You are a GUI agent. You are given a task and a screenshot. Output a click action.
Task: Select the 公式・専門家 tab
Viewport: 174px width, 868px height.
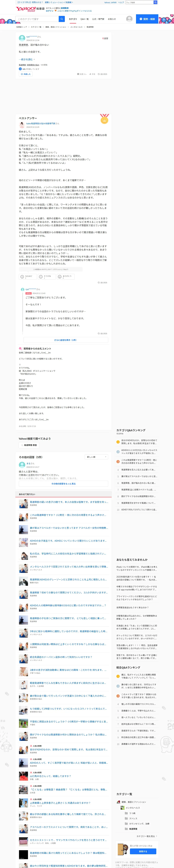tap(98, 19)
